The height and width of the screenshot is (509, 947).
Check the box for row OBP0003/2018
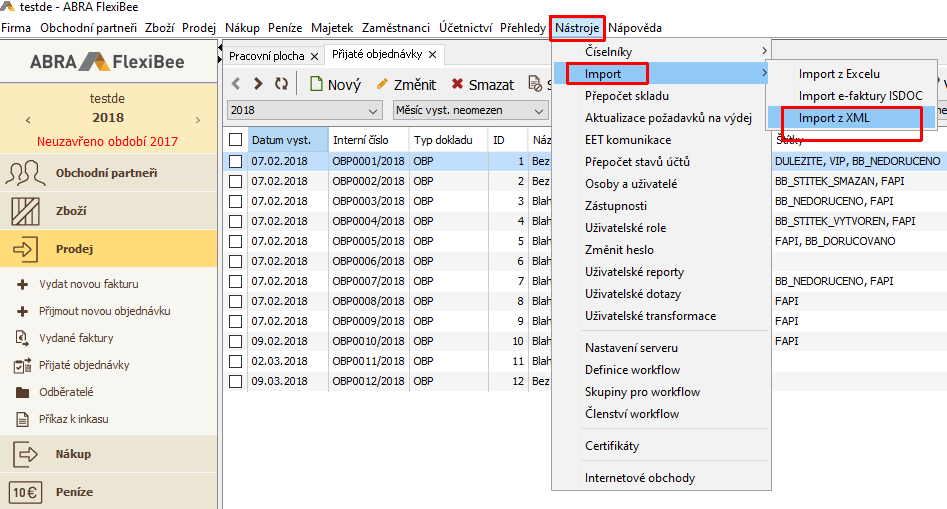pos(236,201)
